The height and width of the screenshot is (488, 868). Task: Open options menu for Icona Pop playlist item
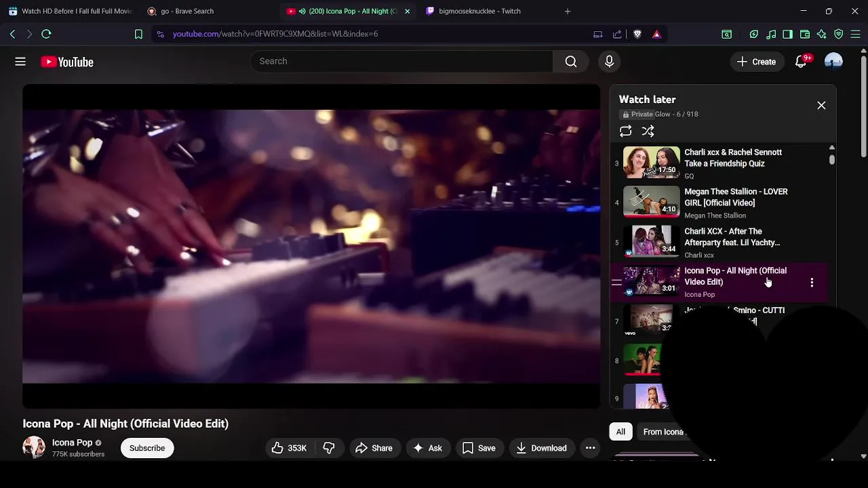(x=812, y=283)
